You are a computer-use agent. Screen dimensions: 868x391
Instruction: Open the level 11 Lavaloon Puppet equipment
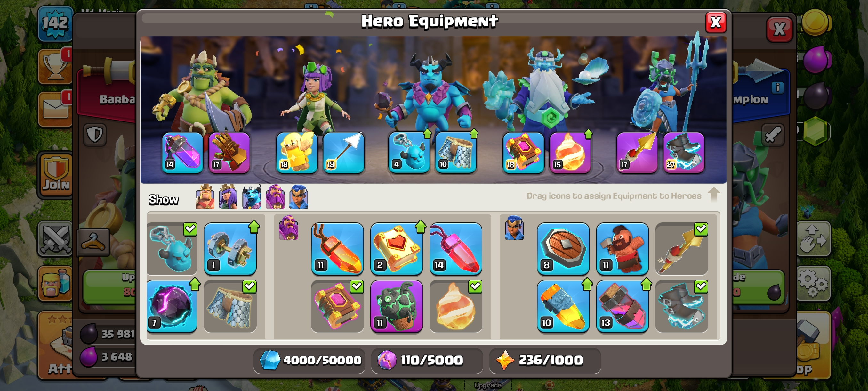click(x=396, y=306)
